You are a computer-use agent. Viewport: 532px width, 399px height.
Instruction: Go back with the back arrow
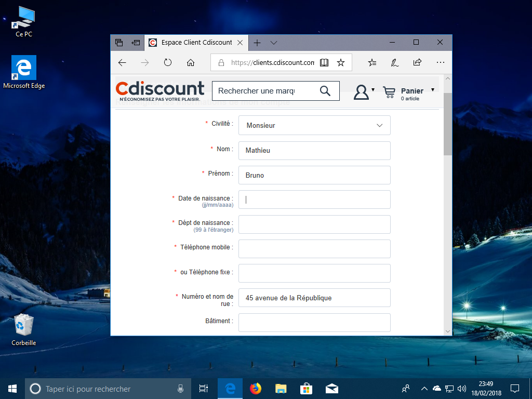pyautogui.click(x=122, y=62)
